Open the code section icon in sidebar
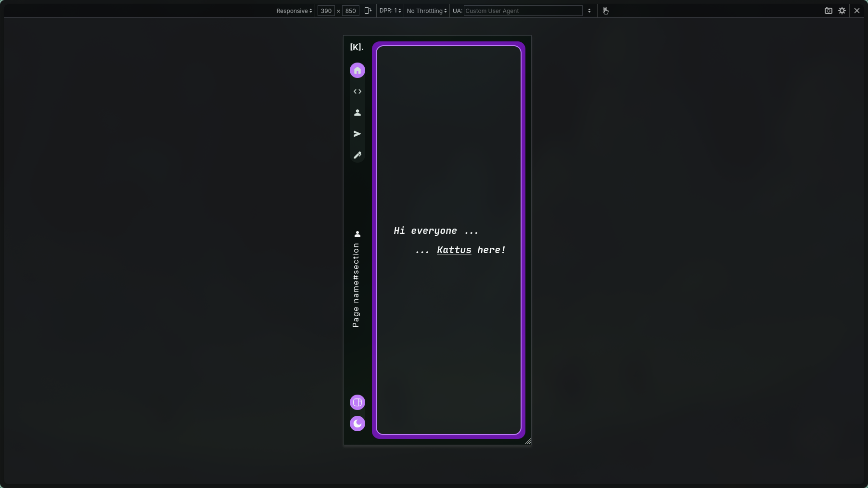This screenshot has width=868, height=488. pos(357,91)
